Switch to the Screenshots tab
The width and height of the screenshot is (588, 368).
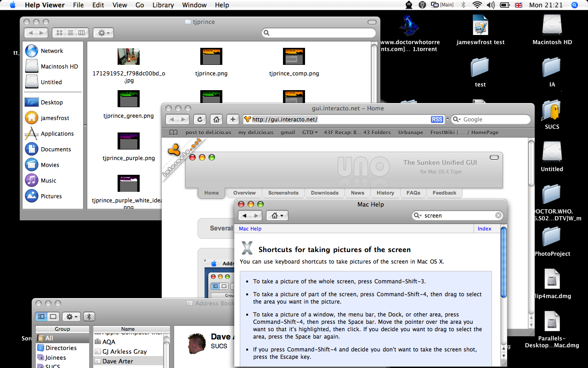tap(283, 193)
